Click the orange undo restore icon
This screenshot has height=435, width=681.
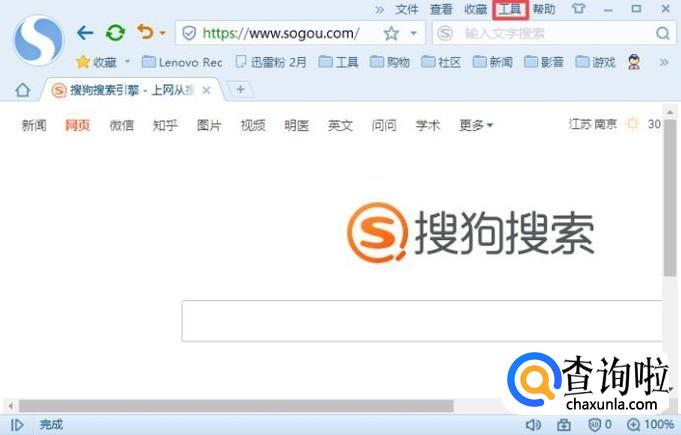click(x=146, y=32)
